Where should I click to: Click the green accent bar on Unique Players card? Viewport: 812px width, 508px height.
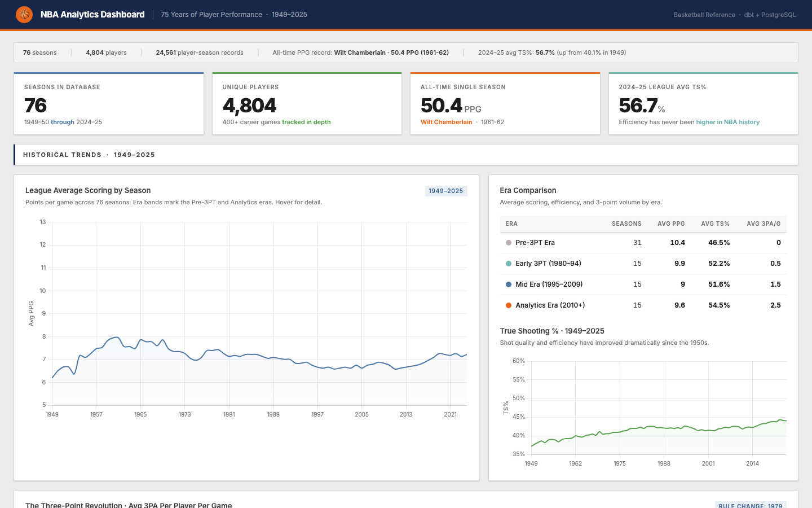tap(307, 72)
